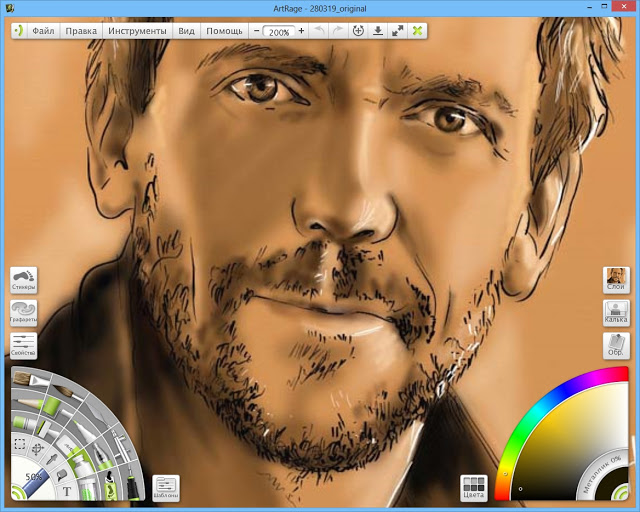Select the Watercolor brush tool
640x512 pixels.
[x=67, y=393]
